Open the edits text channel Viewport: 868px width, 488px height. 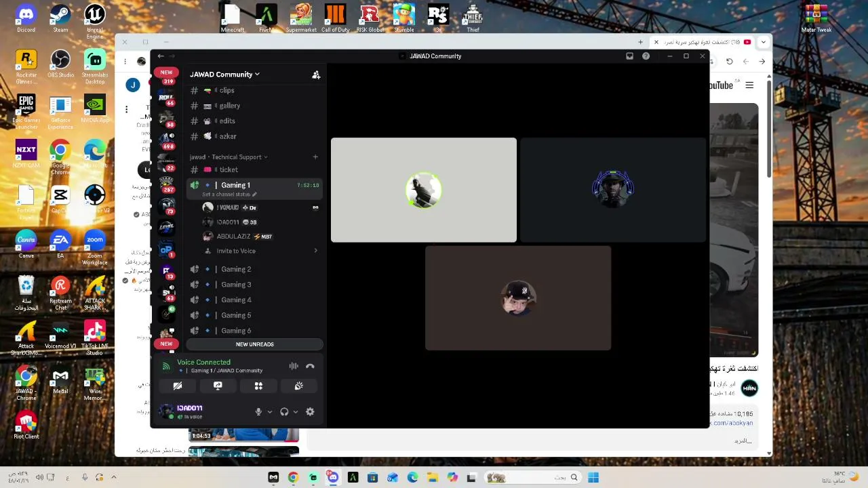[254, 121]
